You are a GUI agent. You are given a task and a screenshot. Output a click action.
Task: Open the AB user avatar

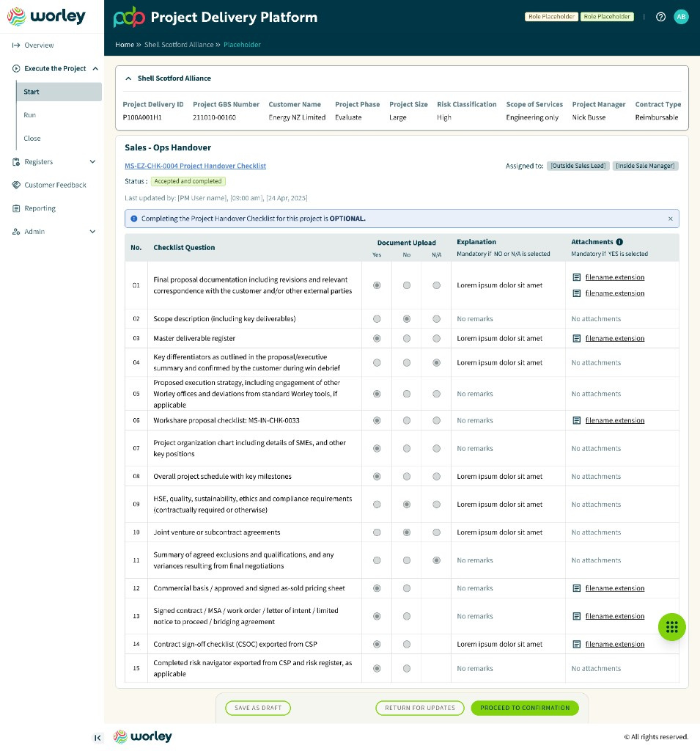pos(681,17)
